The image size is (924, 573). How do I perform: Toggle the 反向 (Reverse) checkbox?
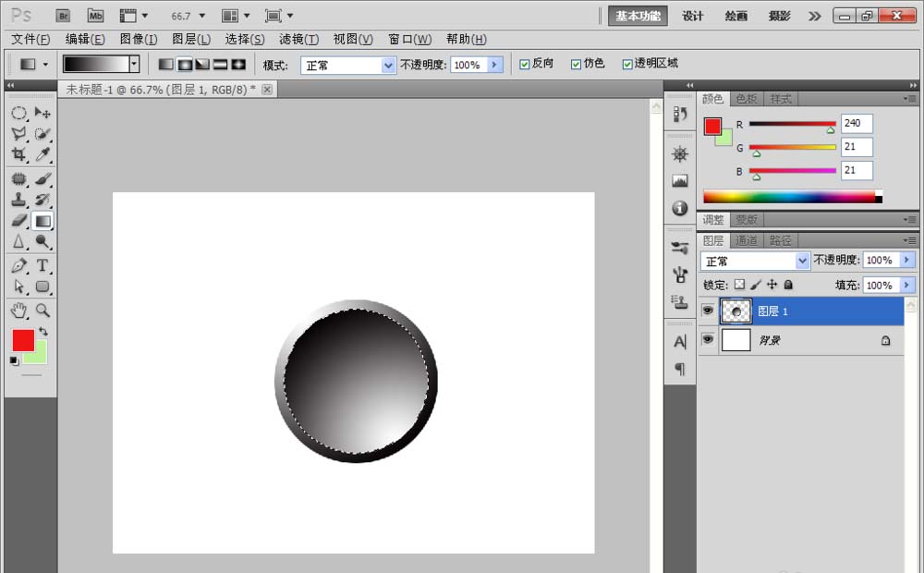(525, 64)
